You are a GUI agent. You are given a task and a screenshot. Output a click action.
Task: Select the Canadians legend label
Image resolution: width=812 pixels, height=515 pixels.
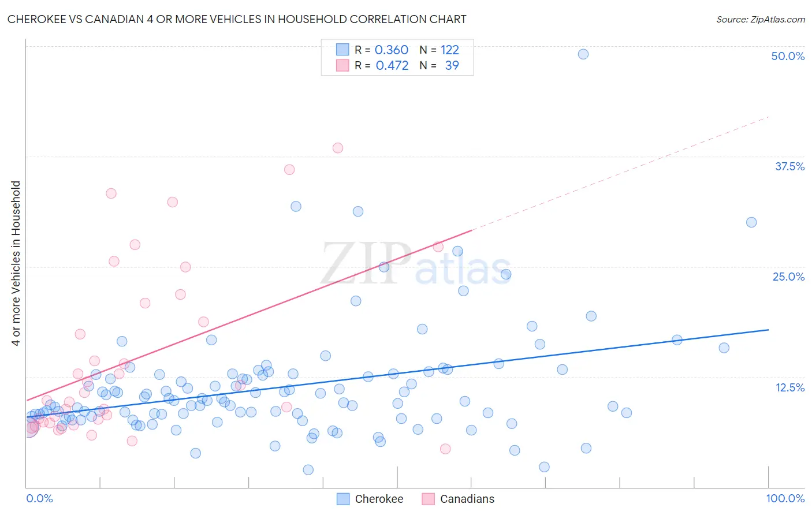coord(467,499)
